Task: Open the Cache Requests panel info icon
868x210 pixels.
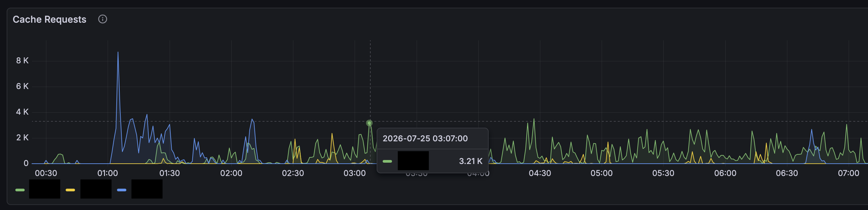Action: (102, 19)
